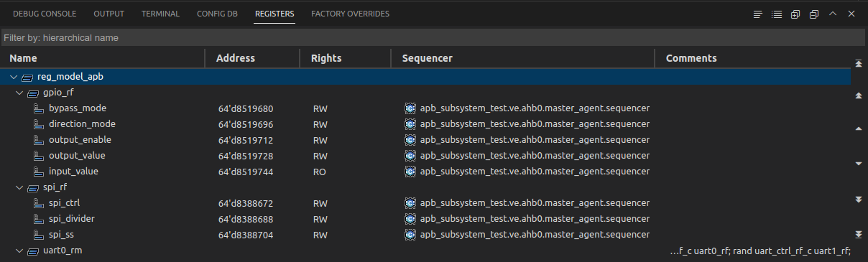
Task: Select the REGISTERS tab
Action: tap(274, 14)
